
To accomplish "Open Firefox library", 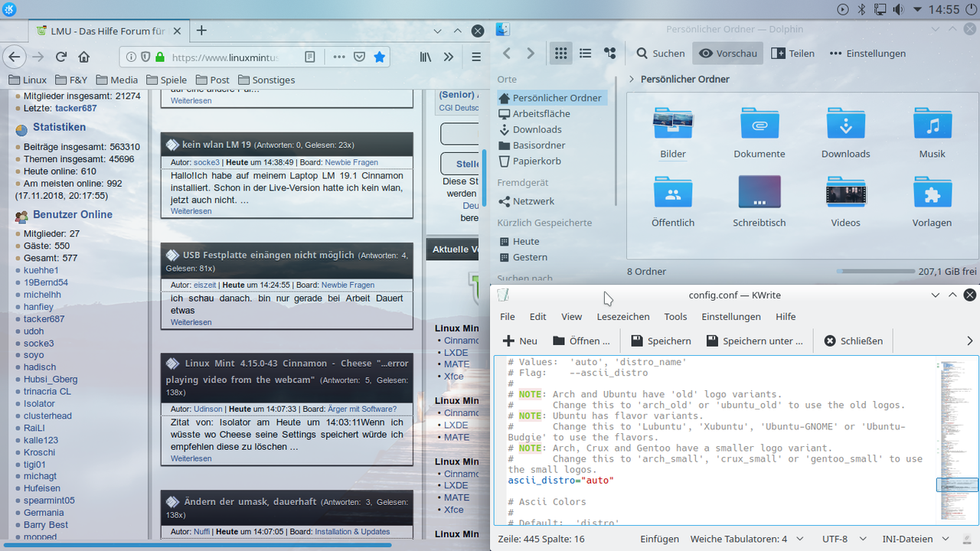I will (x=425, y=57).
